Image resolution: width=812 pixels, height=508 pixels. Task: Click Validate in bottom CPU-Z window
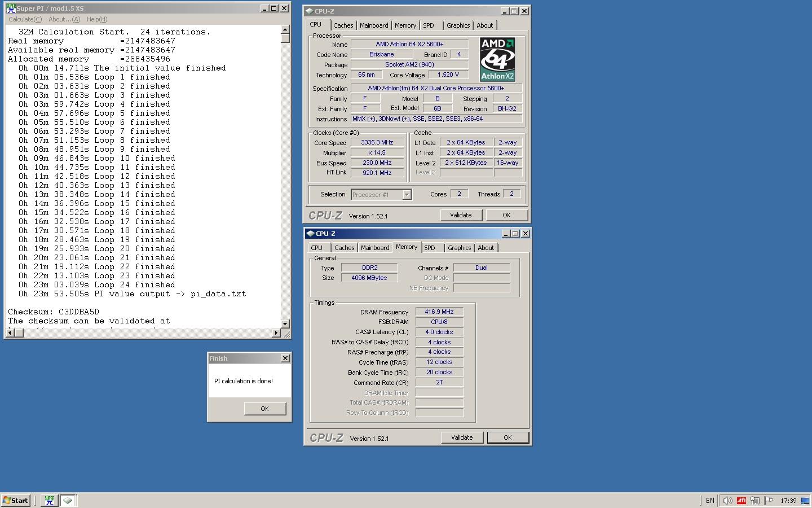click(462, 437)
